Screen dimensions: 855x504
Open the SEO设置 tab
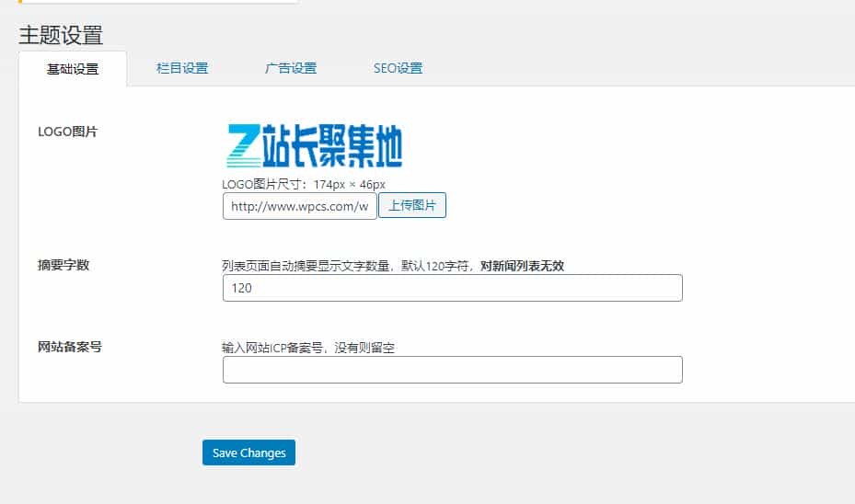(399, 68)
